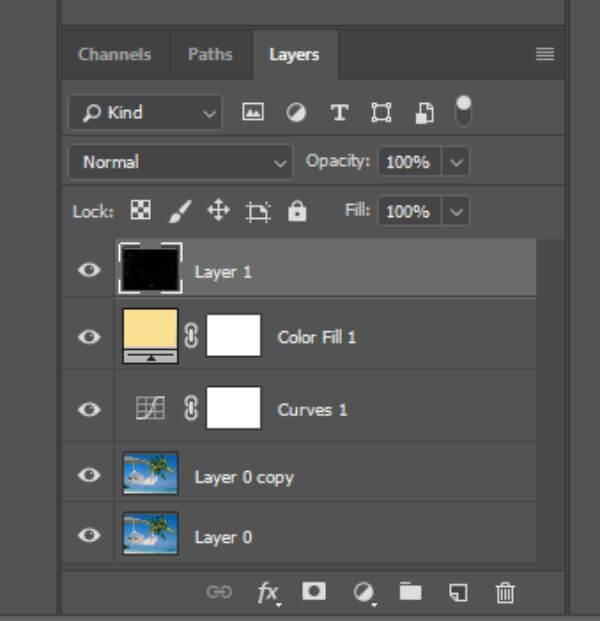Select the Layer 0 copy name
Viewport: 600px width, 621px height.
point(244,478)
